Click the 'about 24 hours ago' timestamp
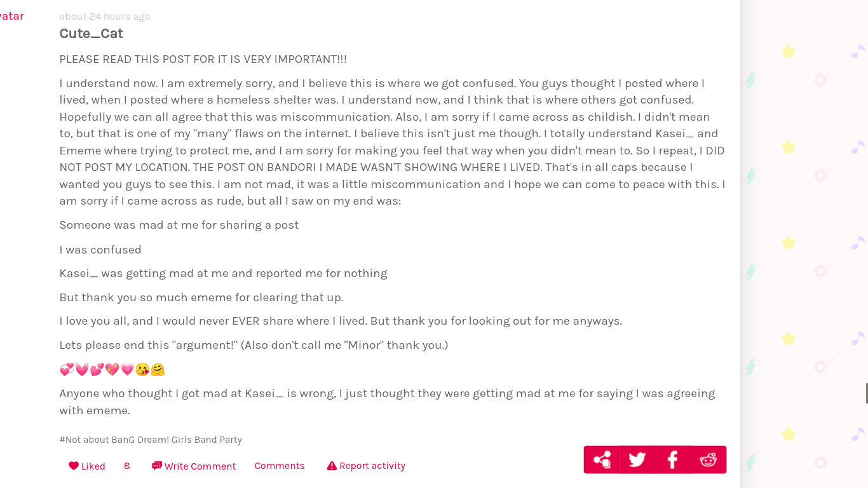This screenshot has width=868, height=488. pos(105,17)
